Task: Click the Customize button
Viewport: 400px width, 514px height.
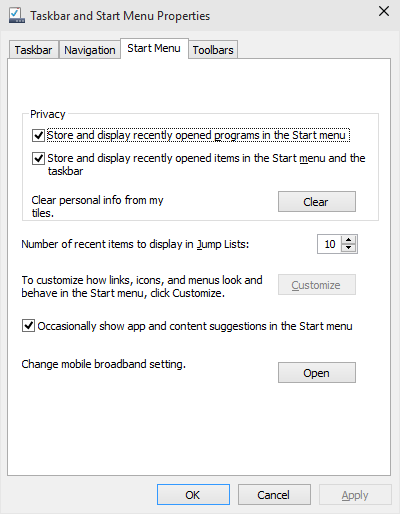Action: 317,285
